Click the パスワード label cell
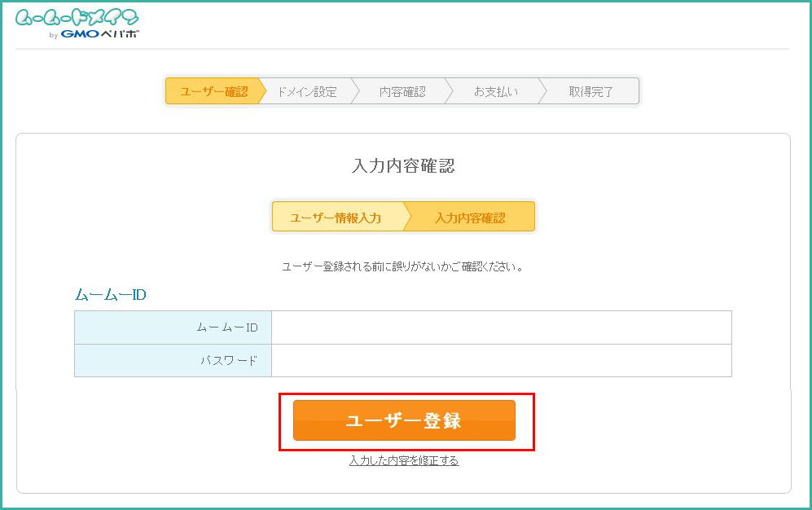This screenshot has width=812, height=510. coord(173,360)
